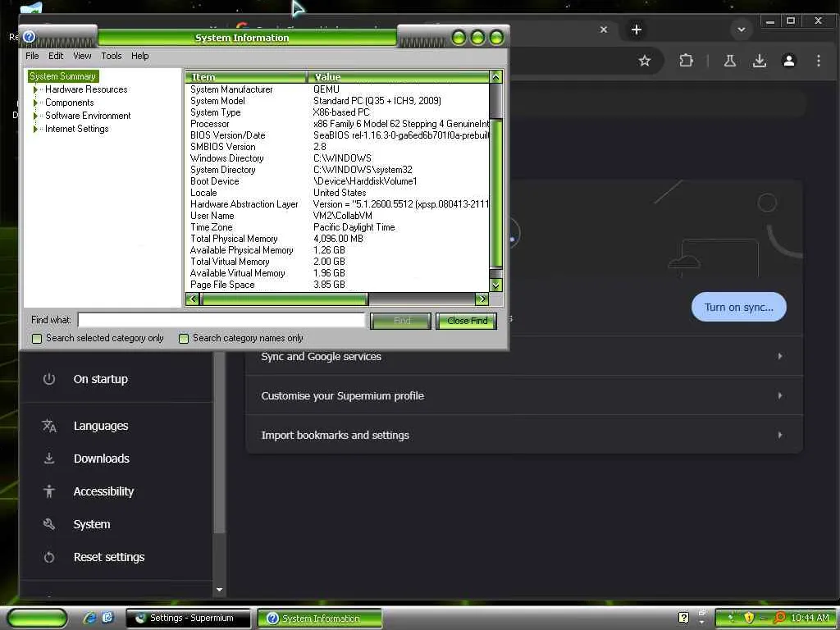Image resolution: width=840 pixels, height=630 pixels.
Task: Enable Search selected category only checkbox
Action: point(37,339)
